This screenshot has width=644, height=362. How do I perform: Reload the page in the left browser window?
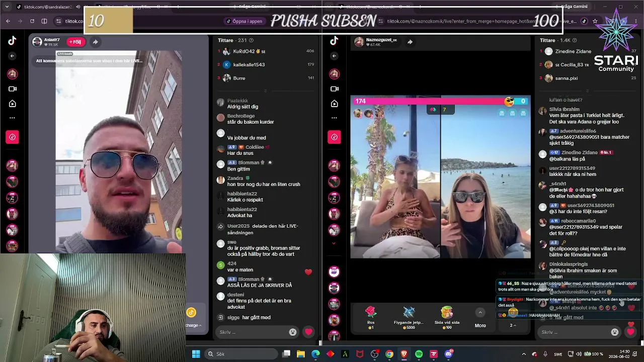point(32,21)
